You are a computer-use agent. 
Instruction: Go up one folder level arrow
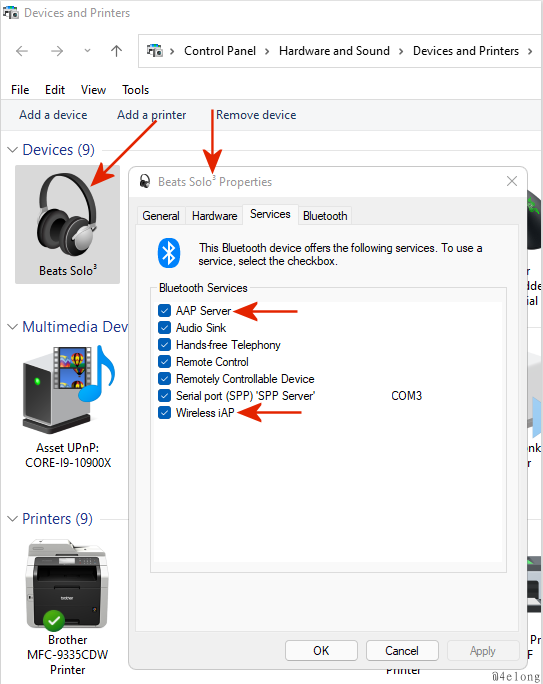coord(116,51)
